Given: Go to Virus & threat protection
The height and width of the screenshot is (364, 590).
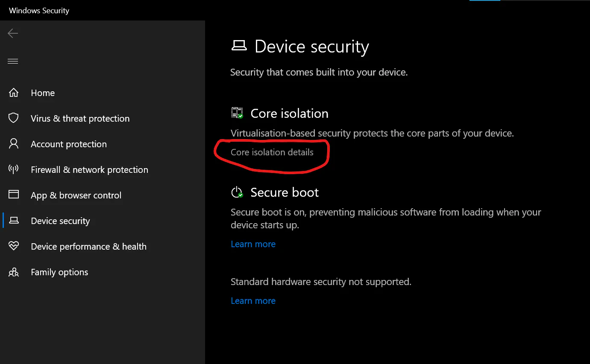Looking at the screenshot, I should tap(80, 119).
